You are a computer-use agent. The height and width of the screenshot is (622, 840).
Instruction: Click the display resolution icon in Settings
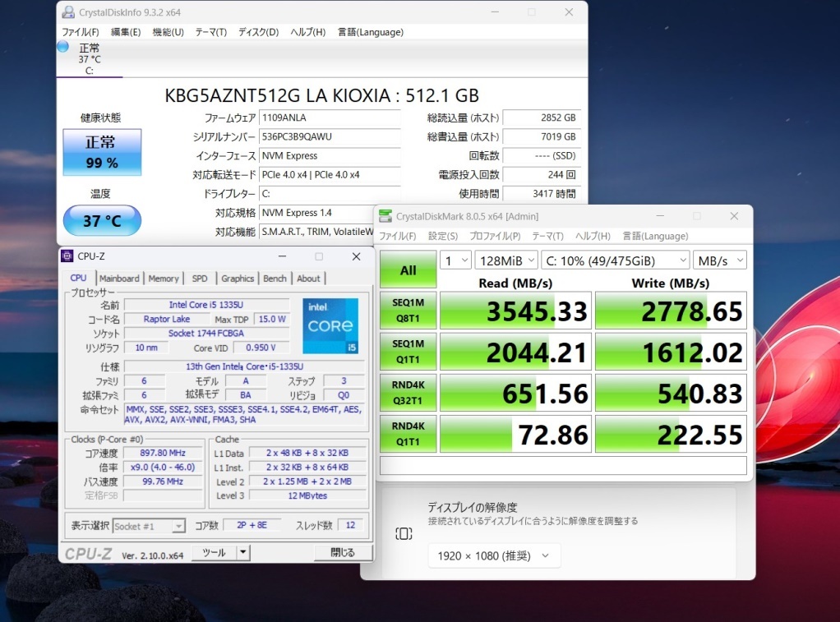click(404, 533)
